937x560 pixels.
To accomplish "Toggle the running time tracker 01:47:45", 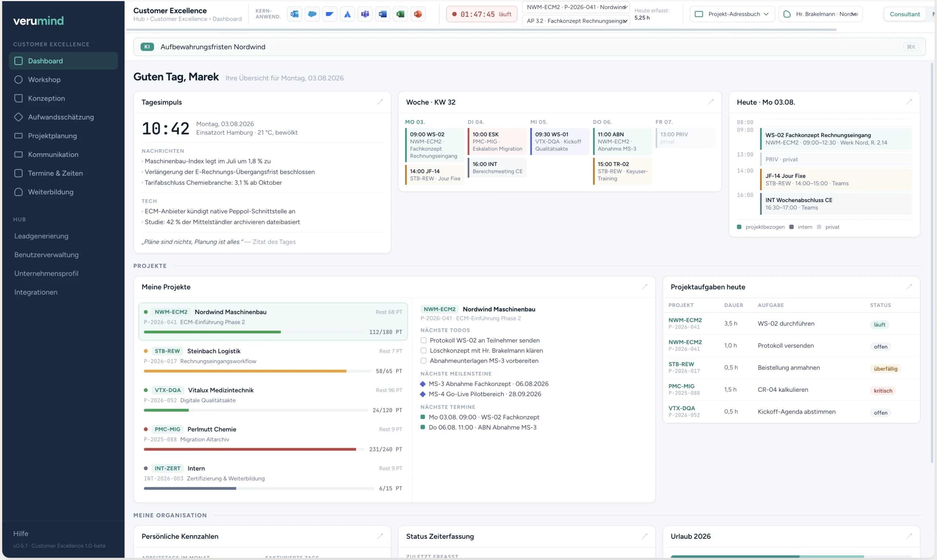I will [x=482, y=14].
